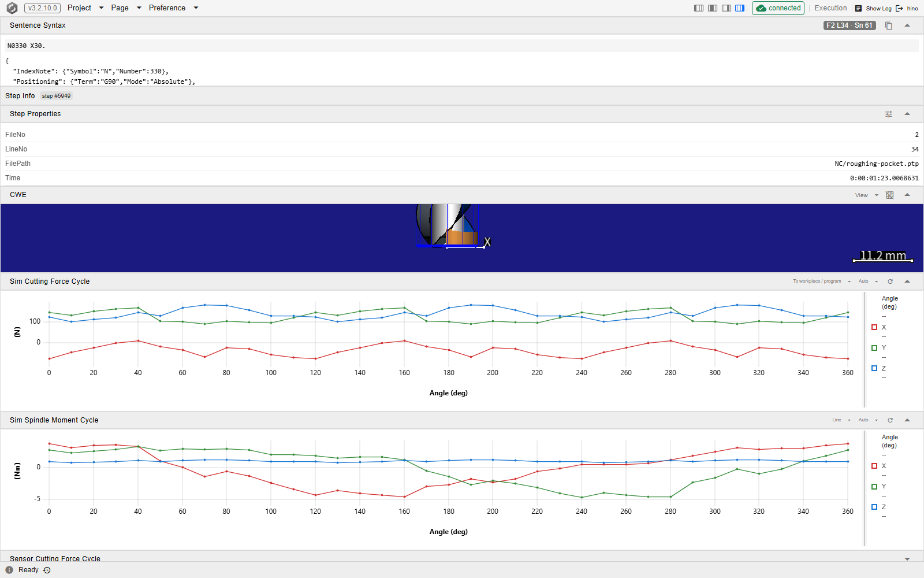The height and width of the screenshot is (578, 924).
Task: Expand the Sensor Cutting Force Cycle panel
Action: tap(907, 559)
